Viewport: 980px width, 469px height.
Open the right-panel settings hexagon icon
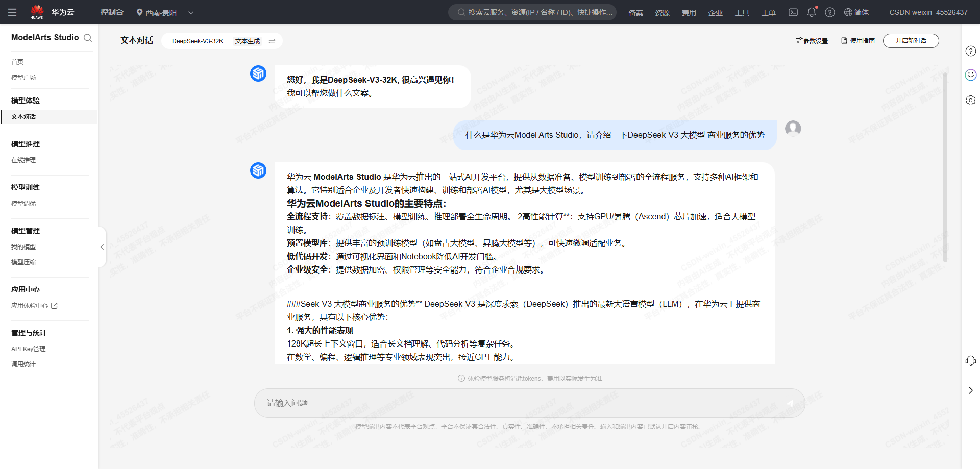coord(971,101)
